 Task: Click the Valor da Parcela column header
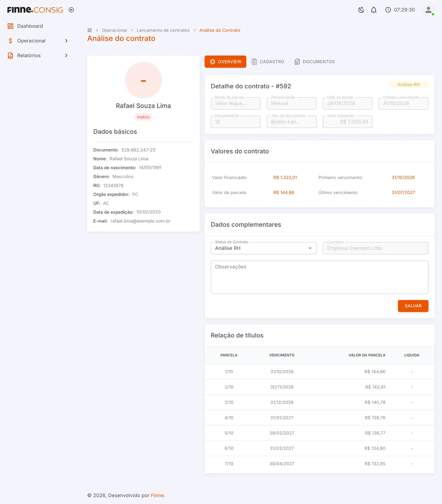367,355
